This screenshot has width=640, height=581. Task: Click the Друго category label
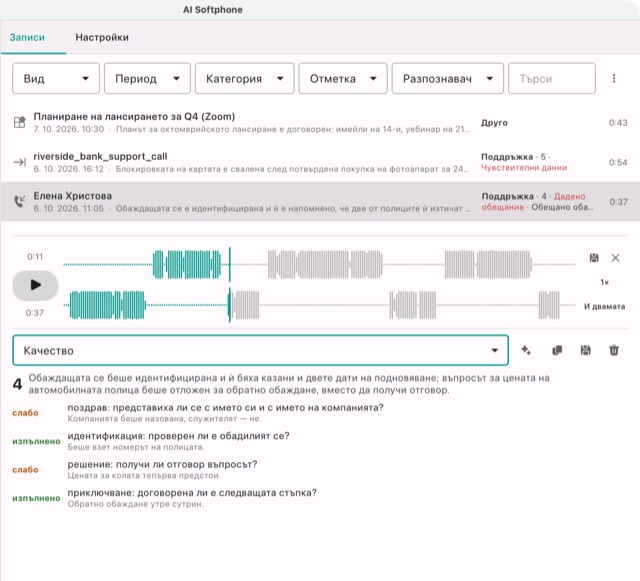coord(494,123)
